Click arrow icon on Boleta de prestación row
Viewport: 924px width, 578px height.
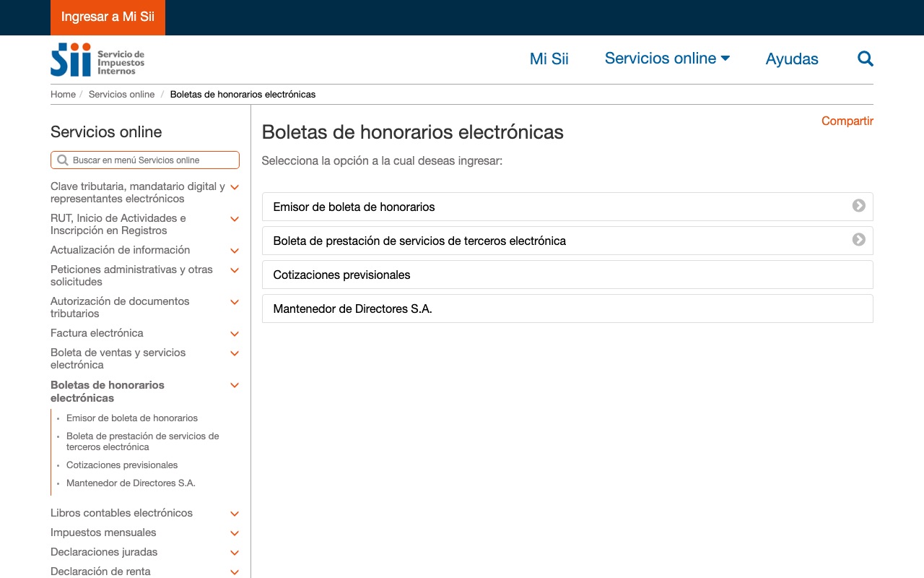click(858, 240)
